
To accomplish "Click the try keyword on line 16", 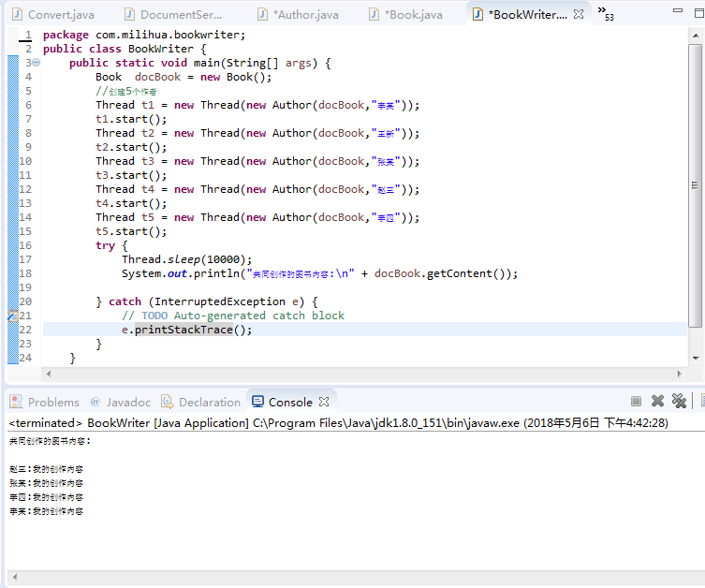I will pyautogui.click(x=105, y=245).
